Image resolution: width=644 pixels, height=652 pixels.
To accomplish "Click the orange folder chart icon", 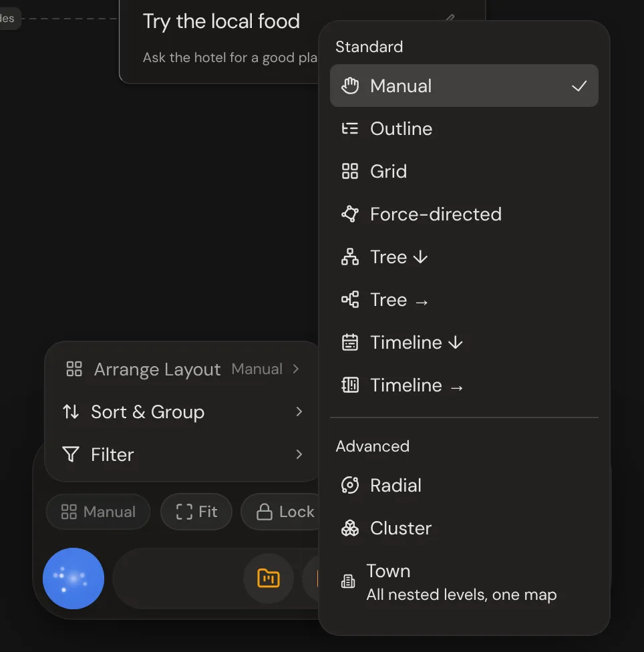I will pos(269,579).
